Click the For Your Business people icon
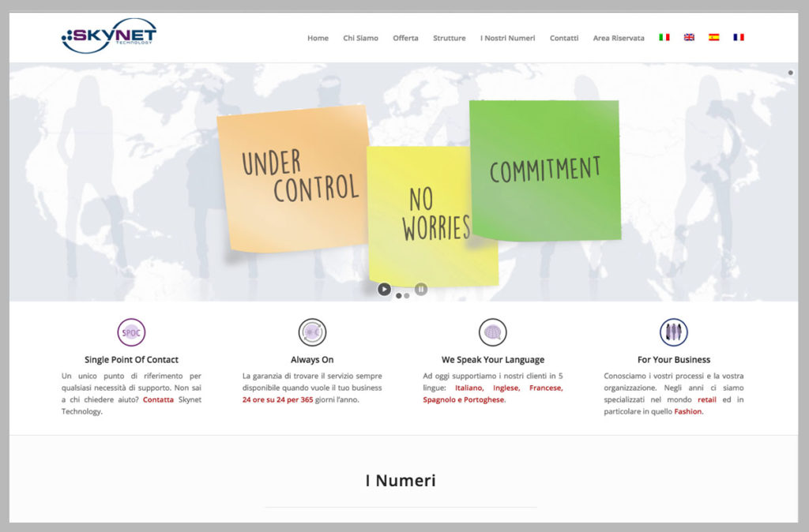 pyautogui.click(x=673, y=332)
